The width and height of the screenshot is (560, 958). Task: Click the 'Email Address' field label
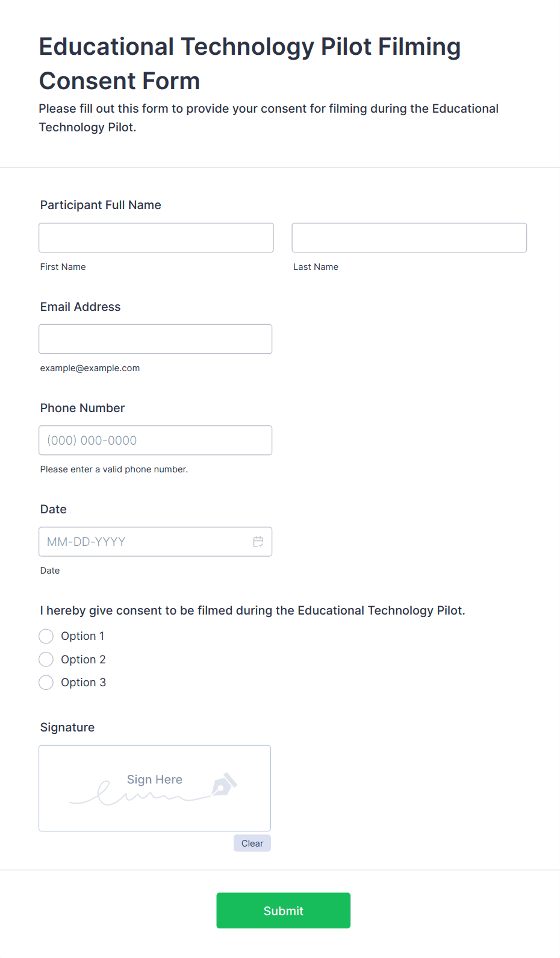[x=80, y=307]
